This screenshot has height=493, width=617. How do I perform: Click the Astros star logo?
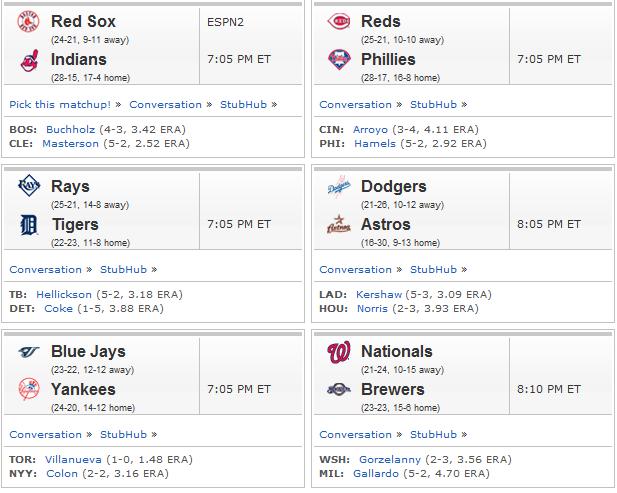pos(339,224)
